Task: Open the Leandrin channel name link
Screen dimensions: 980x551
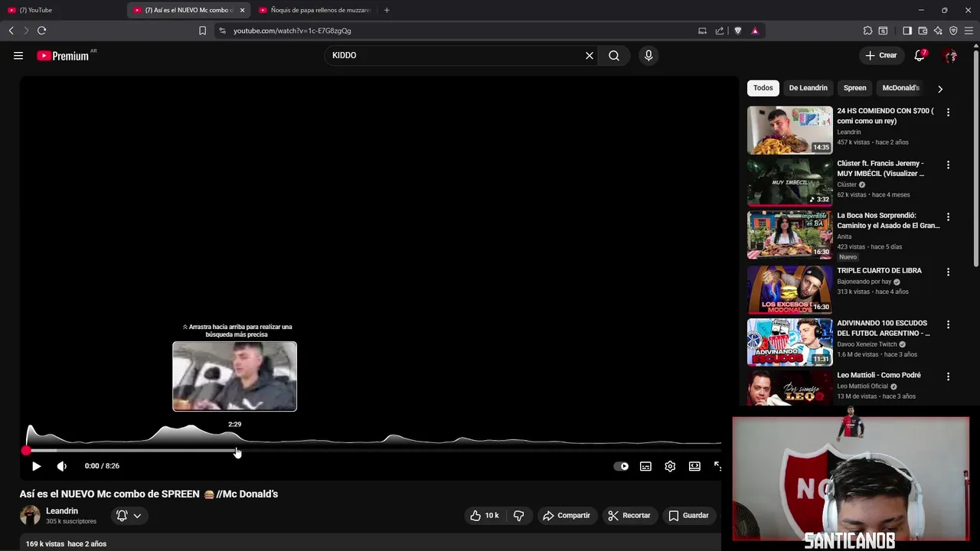Action: [x=62, y=511]
